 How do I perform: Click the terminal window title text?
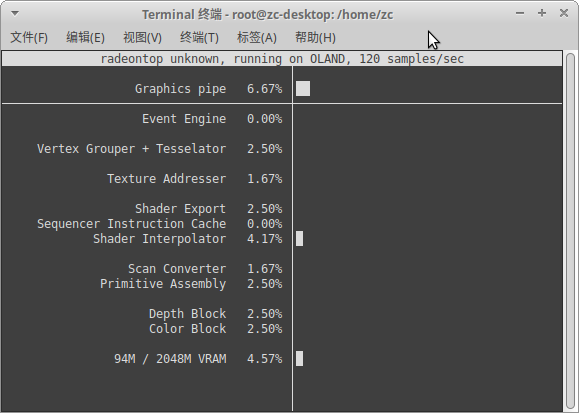point(268,14)
